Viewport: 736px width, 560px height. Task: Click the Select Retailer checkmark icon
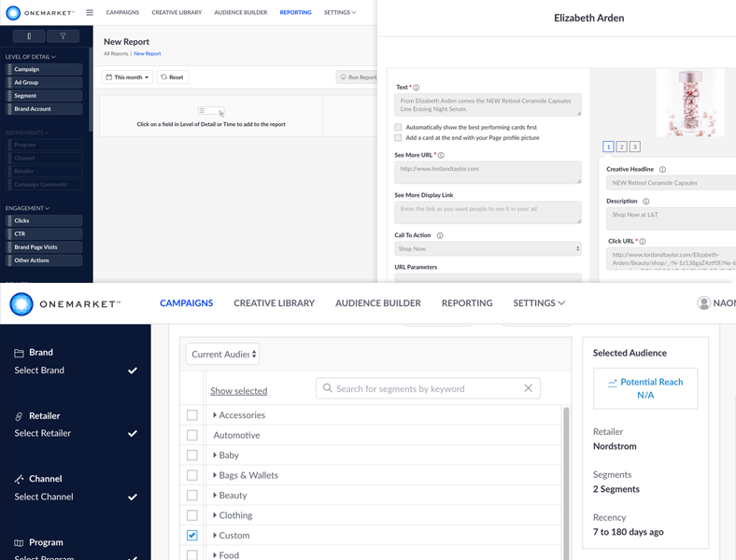coord(133,433)
